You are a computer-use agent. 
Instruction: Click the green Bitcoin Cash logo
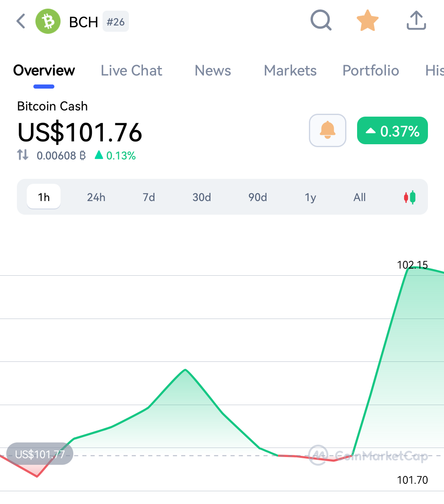(48, 21)
